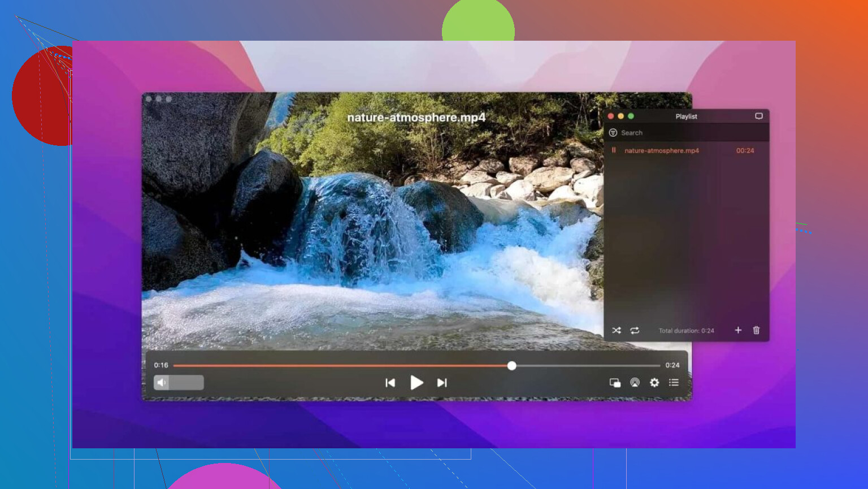This screenshot has width=868, height=489.
Task: Skip to previous track
Action: [x=390, y=383]
